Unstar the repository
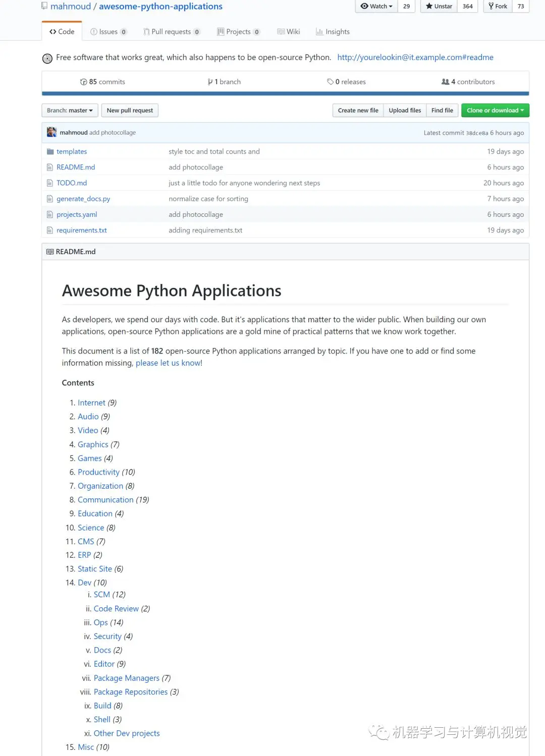This screenshot has height=756, width=545. pos(439,6)
